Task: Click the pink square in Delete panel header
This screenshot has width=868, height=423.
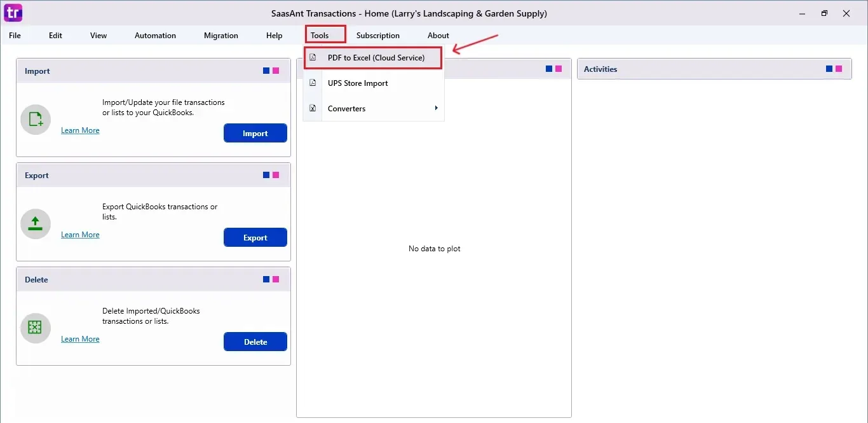Action: [276, 279]
